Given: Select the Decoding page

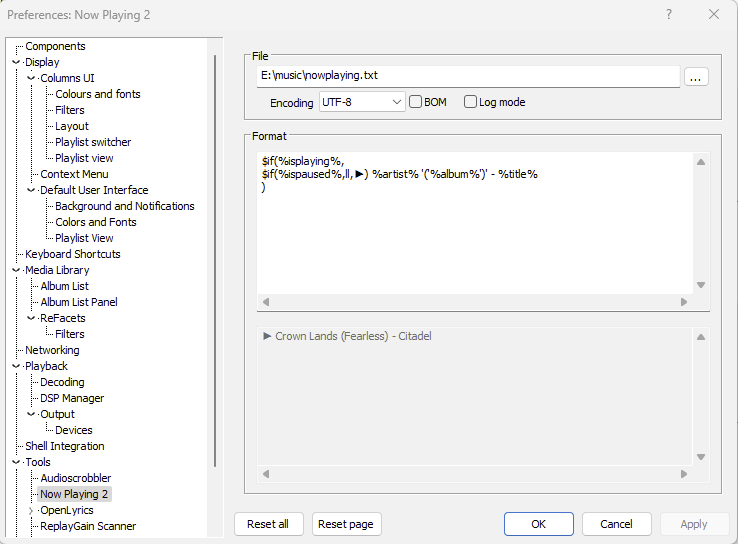Looking at the screenshot, I should [x=62, y=382].
